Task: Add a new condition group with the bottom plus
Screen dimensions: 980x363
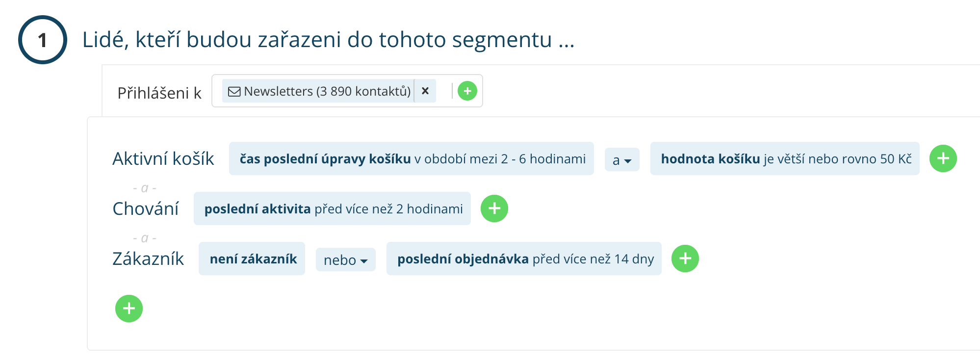Action: 129,308
